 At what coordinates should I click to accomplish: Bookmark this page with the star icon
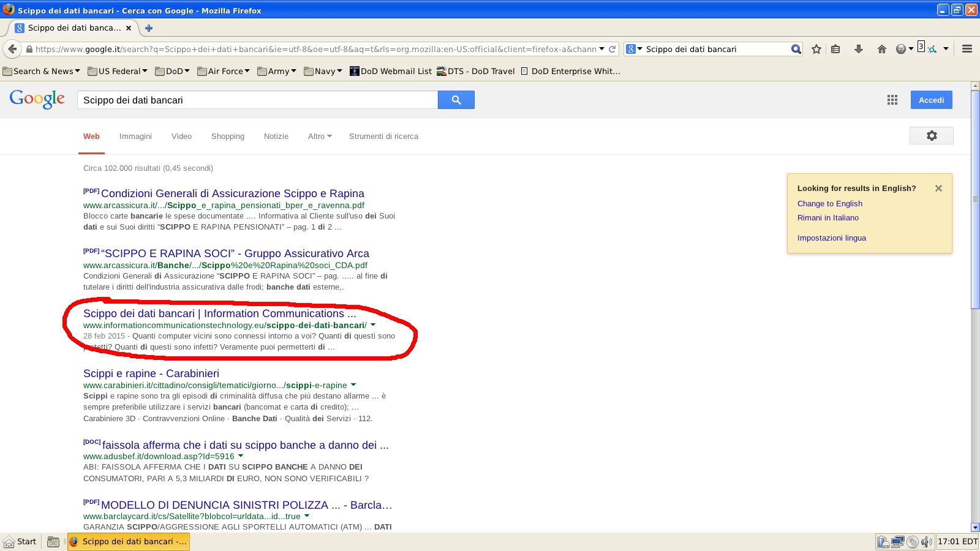[816, 49]
